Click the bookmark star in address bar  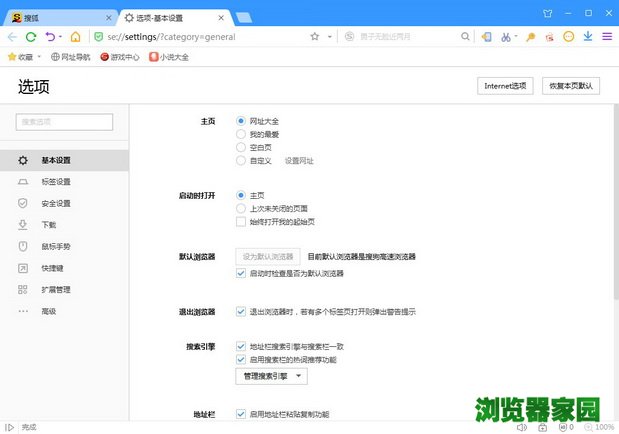[314, 37]
